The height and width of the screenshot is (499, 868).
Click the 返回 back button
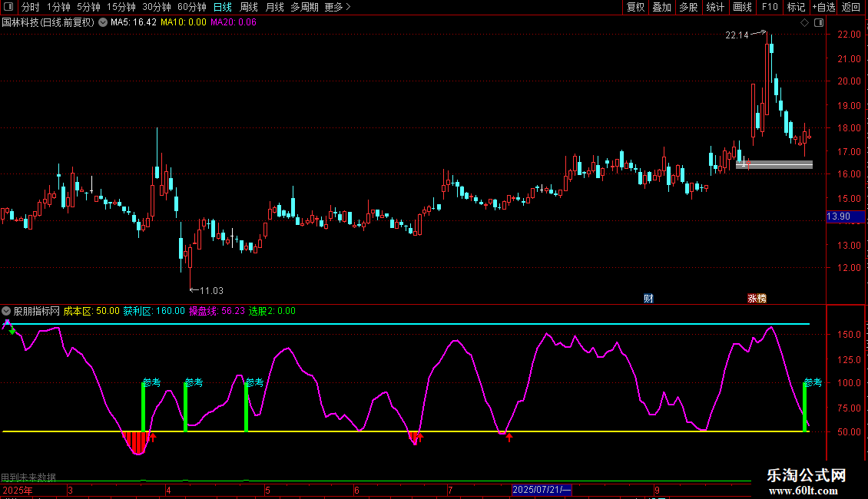click(851, 8)
